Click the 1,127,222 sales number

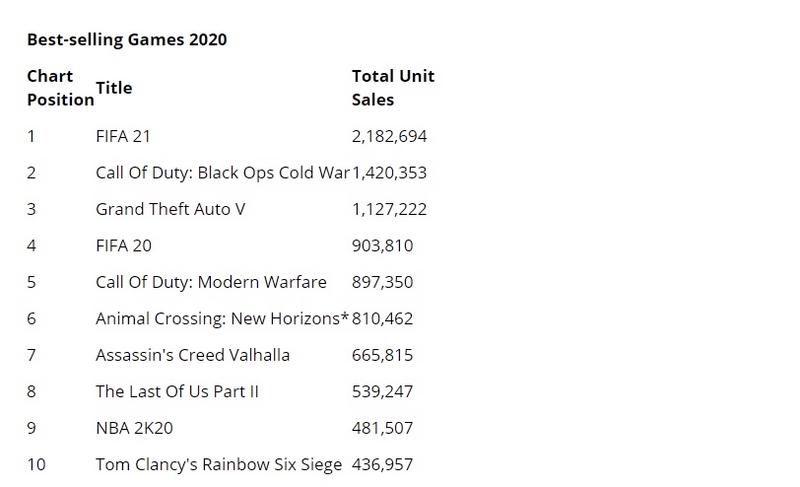click(x=389, y=209)
